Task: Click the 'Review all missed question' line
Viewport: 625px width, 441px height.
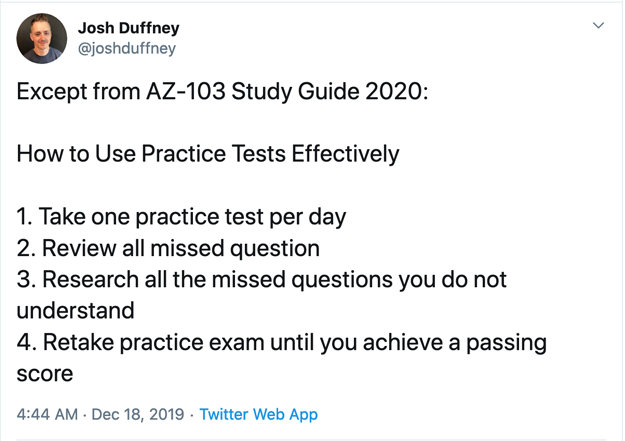Action: [x=168, y=248]
